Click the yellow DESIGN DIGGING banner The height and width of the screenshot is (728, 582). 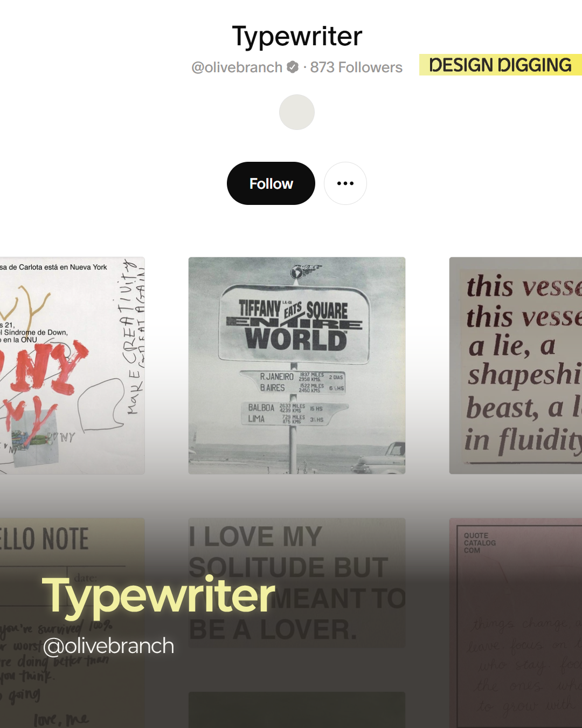click(x=501, y=65)
